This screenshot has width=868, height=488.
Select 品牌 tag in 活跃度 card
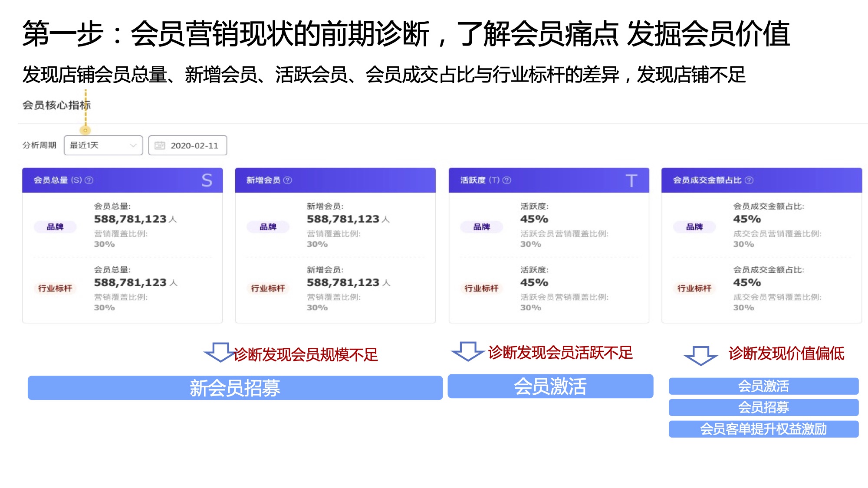click(x=481, y=226)
